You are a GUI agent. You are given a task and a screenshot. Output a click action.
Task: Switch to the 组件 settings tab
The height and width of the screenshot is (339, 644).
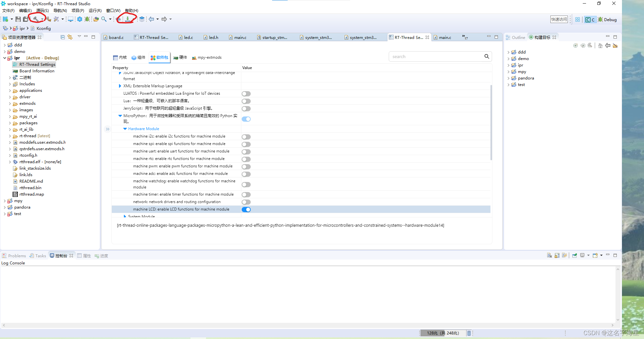(x=138, y=57)
